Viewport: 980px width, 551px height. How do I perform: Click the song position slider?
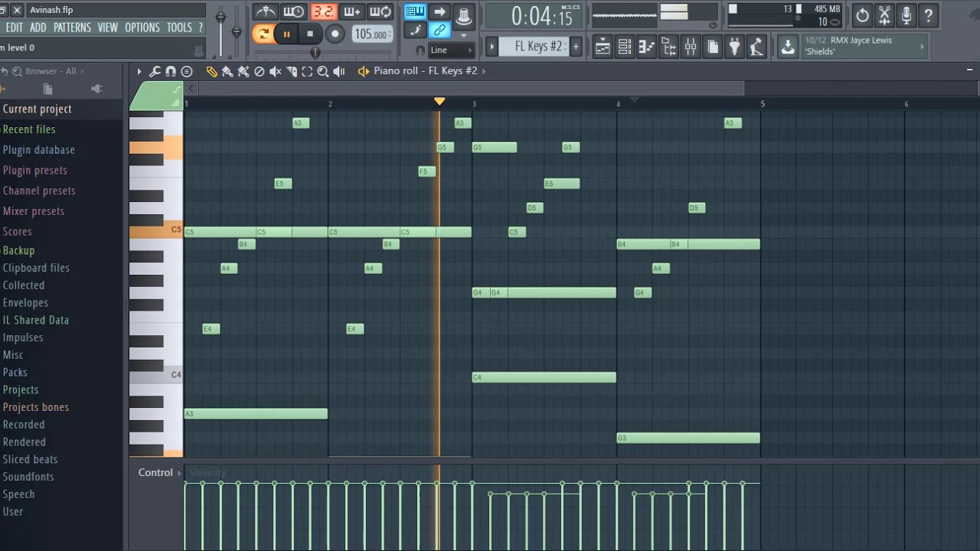click(x=315, y=52)
